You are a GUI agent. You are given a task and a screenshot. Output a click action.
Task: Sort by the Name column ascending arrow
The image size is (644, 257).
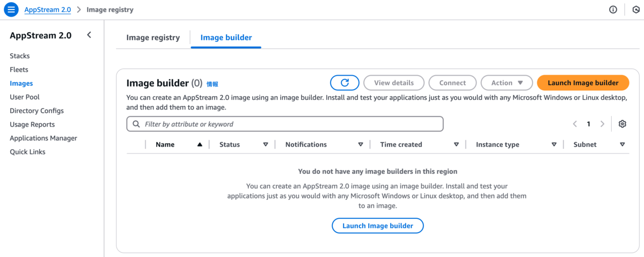pyautogui.click(x=200, y=144)
